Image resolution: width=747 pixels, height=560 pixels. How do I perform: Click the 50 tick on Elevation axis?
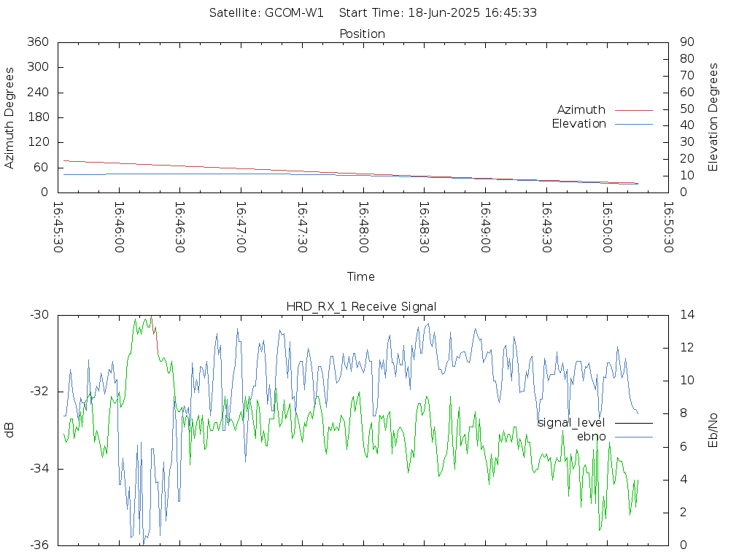(687, 109)
